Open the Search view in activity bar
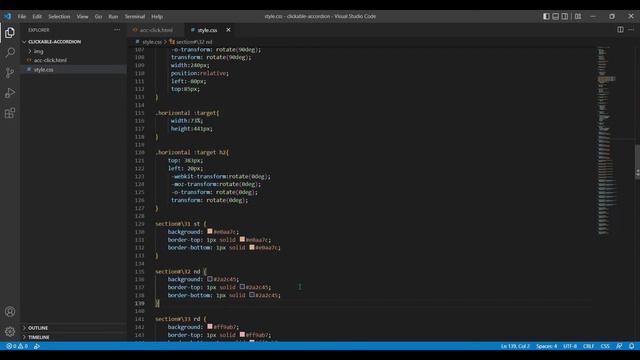640x360 pixels. 10,53
